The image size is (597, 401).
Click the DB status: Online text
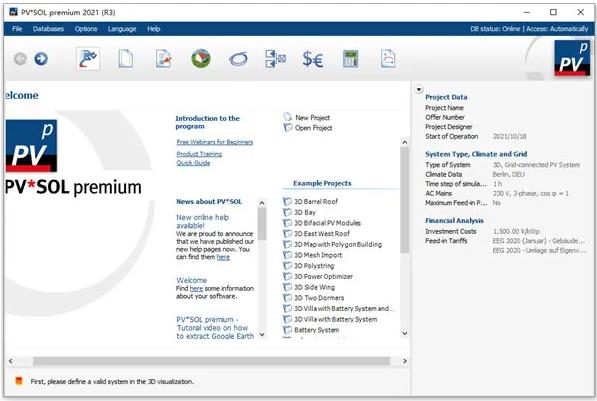(495, 29)
